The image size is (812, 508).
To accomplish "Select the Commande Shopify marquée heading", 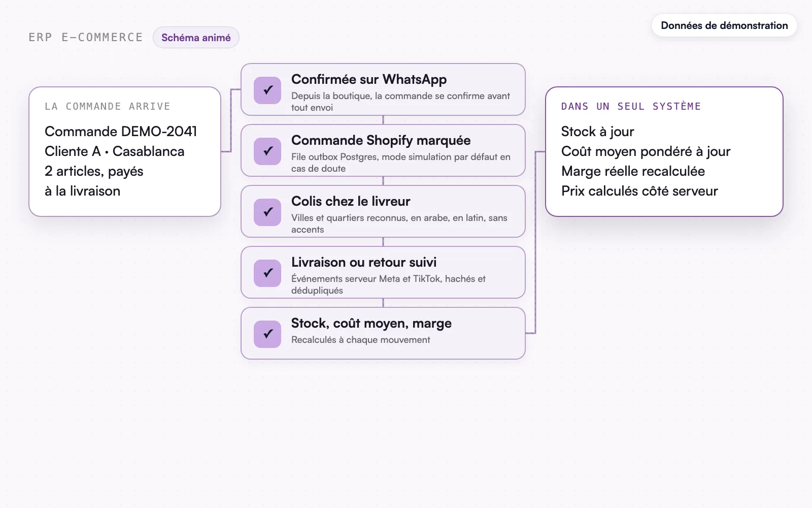I will pyautogui.click(x=381, y=140).
